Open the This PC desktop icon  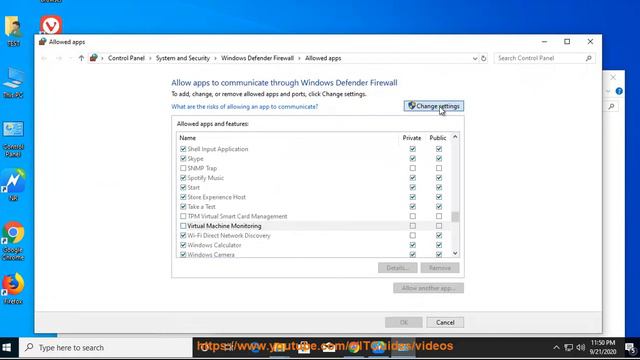pos(13,83)
